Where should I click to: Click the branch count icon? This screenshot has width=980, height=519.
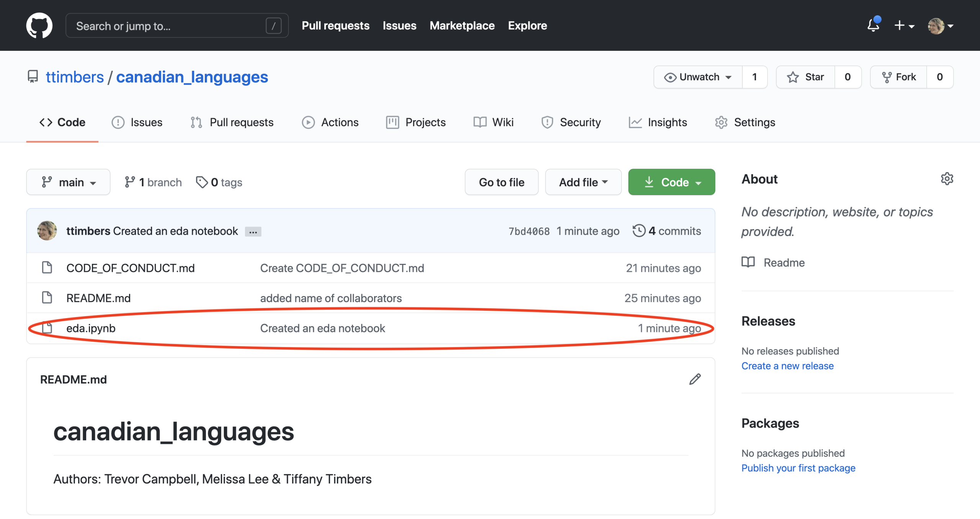(x=130, y=182)
